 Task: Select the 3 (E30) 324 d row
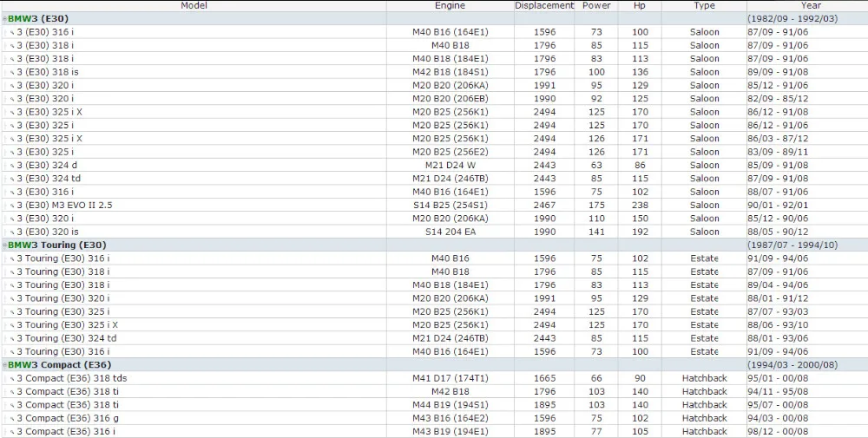click(435, 166)
